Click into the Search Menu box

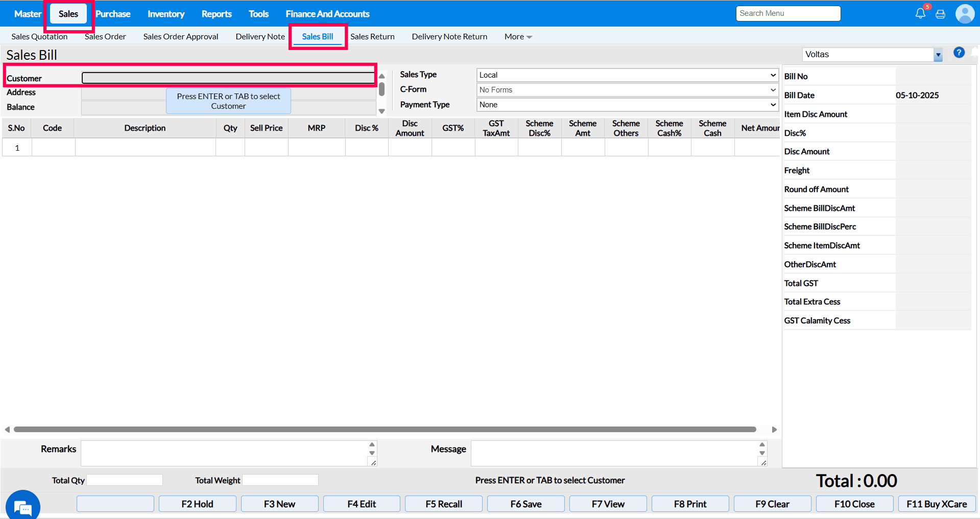tap(788, 13)
